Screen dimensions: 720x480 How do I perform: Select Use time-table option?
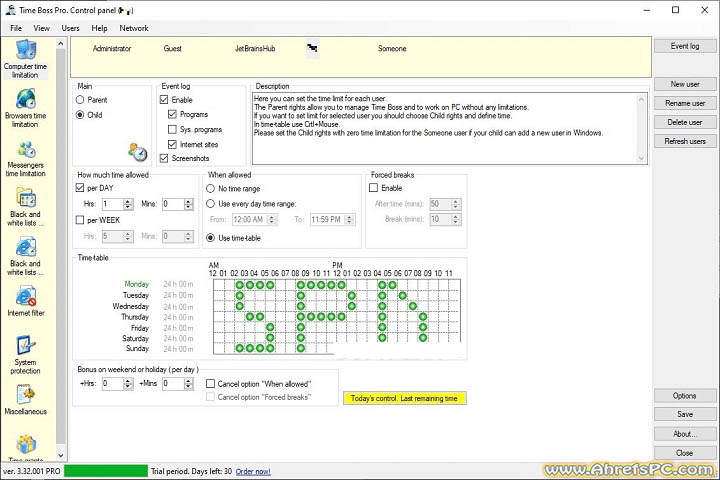coord(210,238)
